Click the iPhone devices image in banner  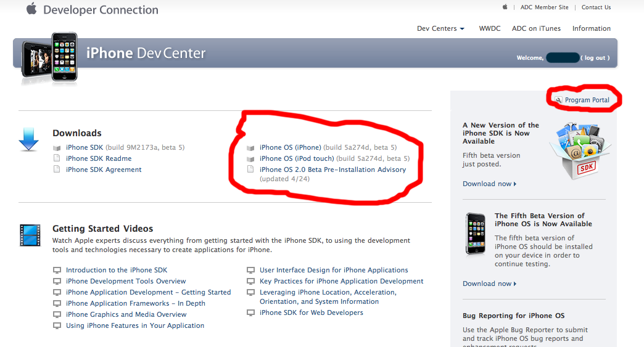point(50,58)
